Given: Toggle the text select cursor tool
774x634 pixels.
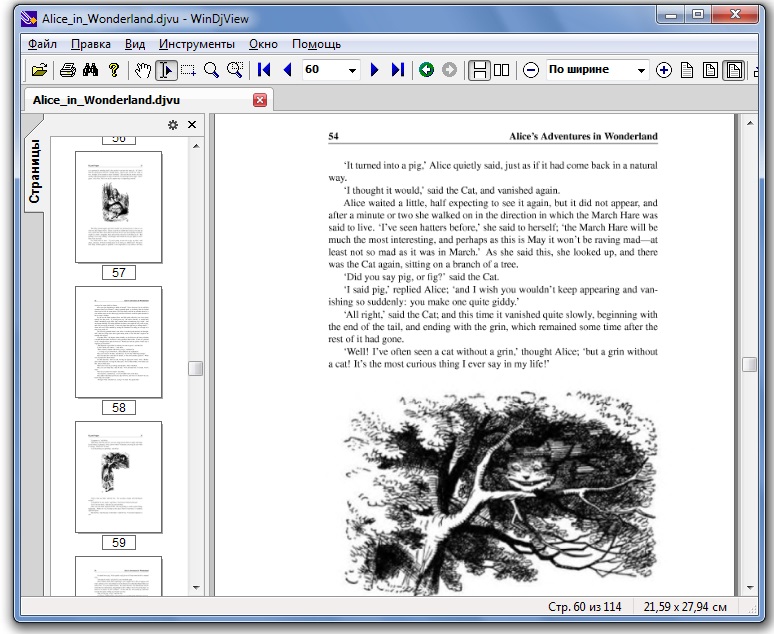Looking at the screenshot, I should coord(166,70).
